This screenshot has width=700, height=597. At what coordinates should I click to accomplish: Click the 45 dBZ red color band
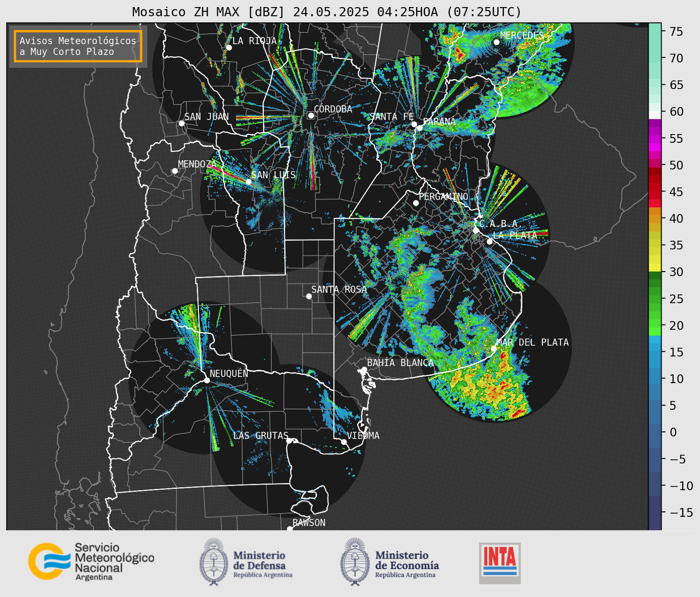pos(655,192)
